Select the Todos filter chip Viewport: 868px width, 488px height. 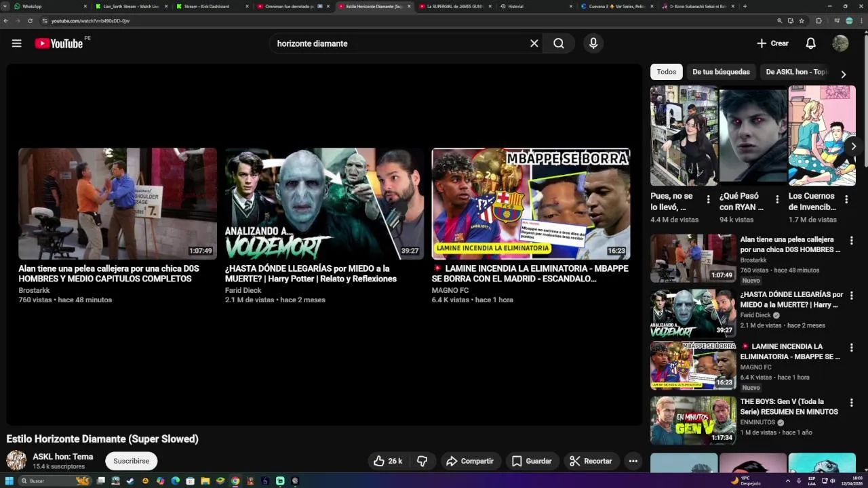pyautogui.click(x=667, y=72)
